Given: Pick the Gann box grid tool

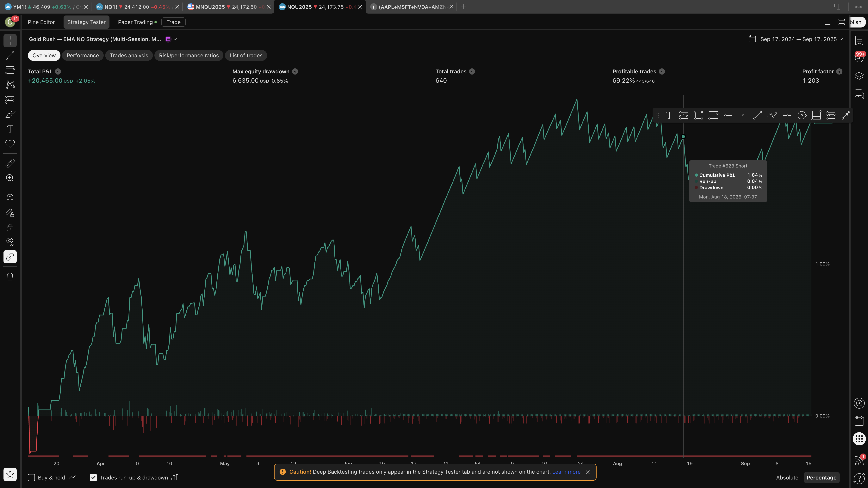Looking at the screenshot, I should pos(816,116).
